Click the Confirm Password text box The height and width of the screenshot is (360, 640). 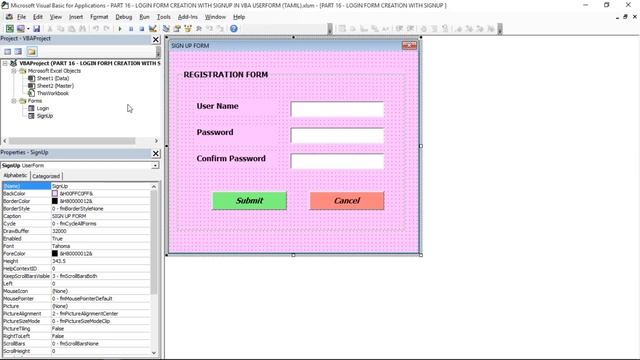tap(337, 161)
